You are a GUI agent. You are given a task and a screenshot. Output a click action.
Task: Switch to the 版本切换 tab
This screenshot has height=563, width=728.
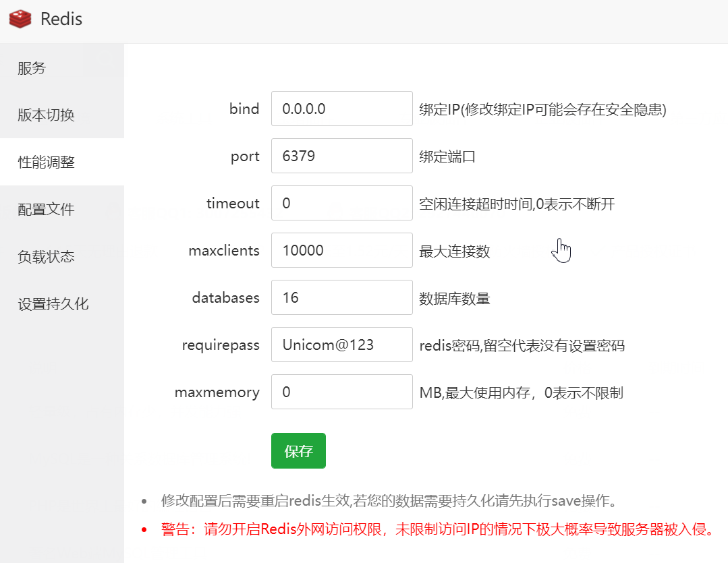coord(62,115)
